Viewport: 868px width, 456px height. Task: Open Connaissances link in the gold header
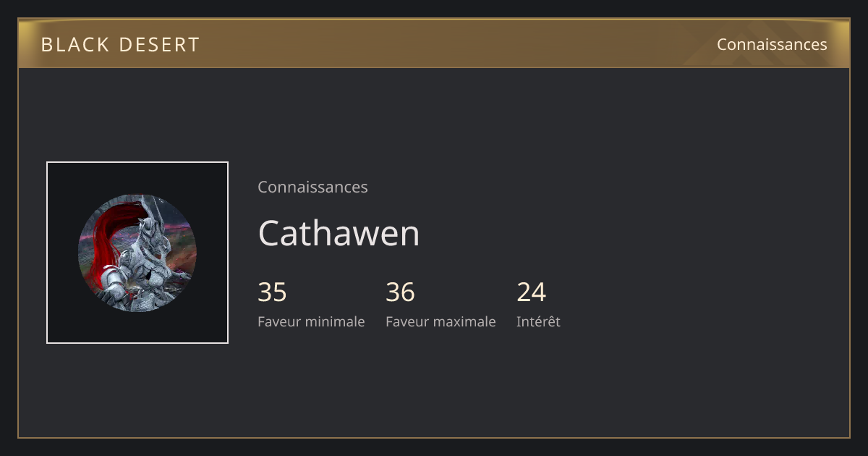[772, 44]
